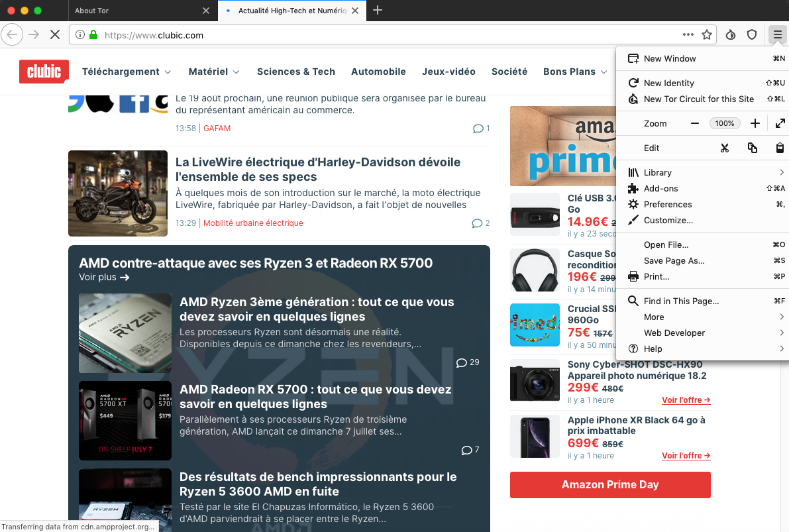Close the Actualité High-Tech tab

point(355,11)
